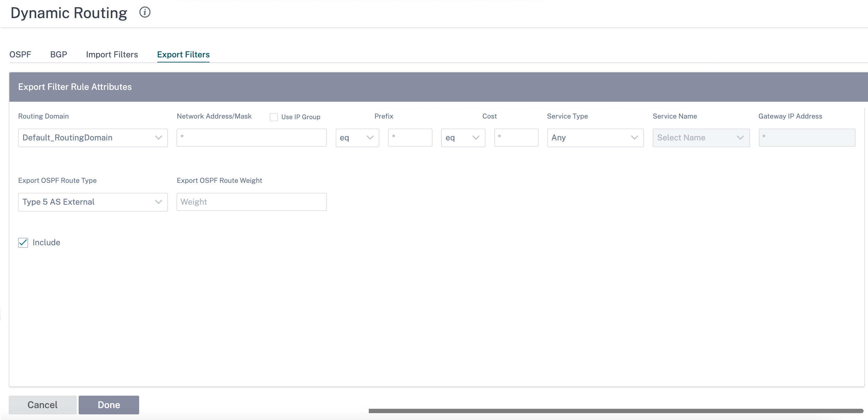Focus the Network Address/Mask input field
This screenshot has height=420, width=868.
click(252, 138)
